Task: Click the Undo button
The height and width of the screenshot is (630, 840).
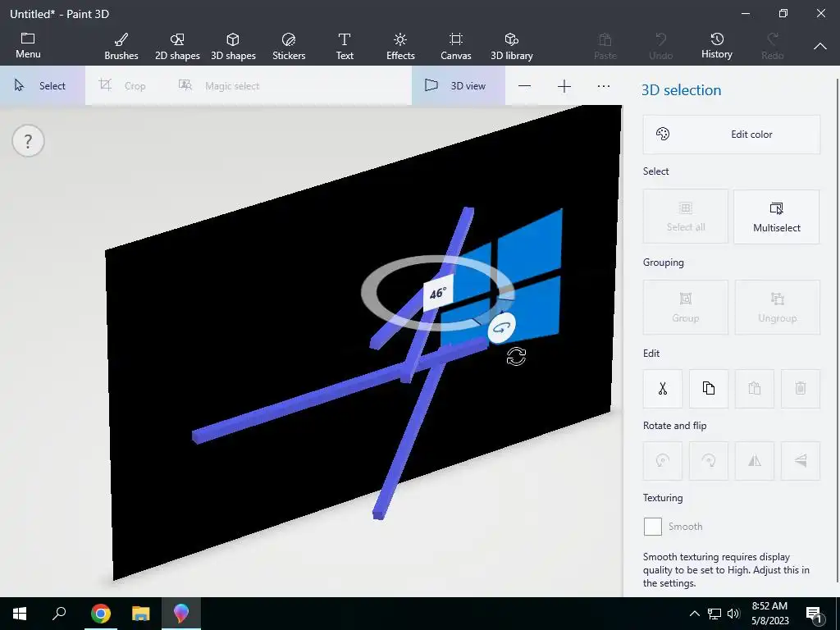Action: [x=661, y=47]
